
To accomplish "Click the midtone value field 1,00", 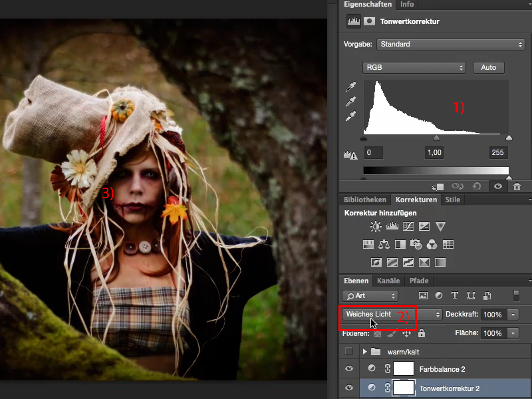I will click(434, 152).
